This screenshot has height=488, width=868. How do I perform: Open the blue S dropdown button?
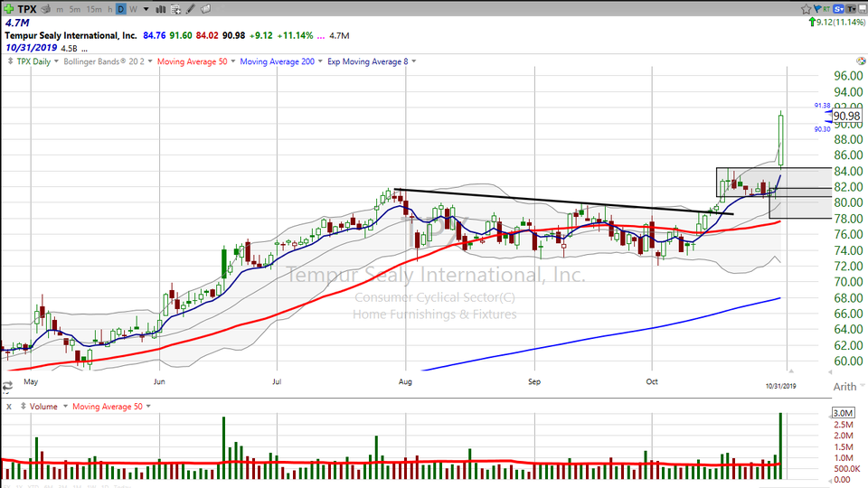(x=839, y=9)
